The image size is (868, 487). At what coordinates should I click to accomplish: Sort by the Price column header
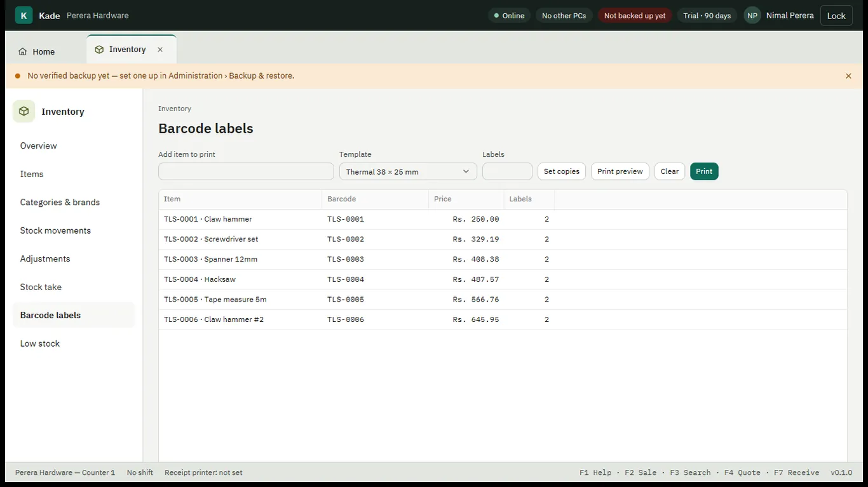point(466,199)
